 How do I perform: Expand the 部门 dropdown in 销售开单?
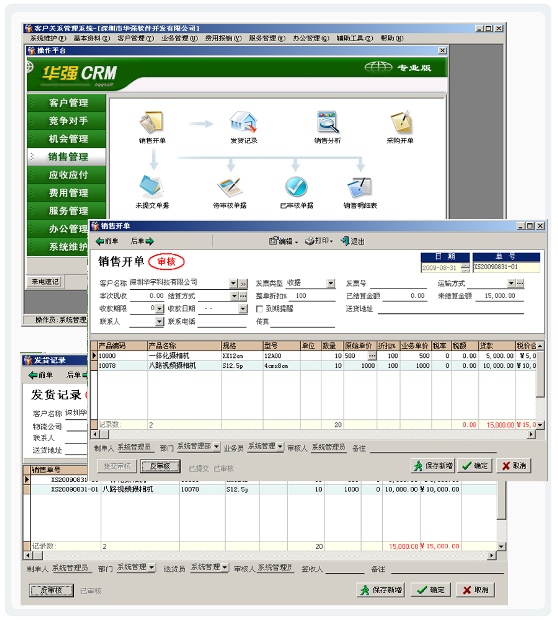click(x=216, y=446)
